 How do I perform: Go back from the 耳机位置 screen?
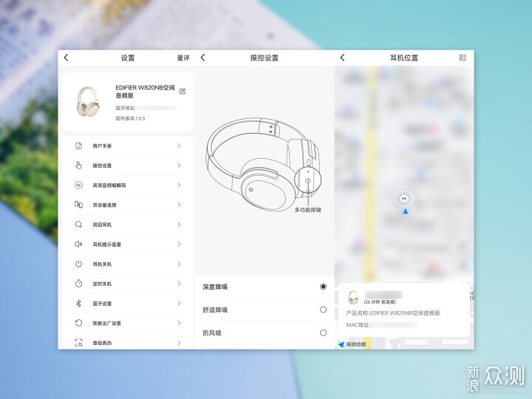coord(342,58)
